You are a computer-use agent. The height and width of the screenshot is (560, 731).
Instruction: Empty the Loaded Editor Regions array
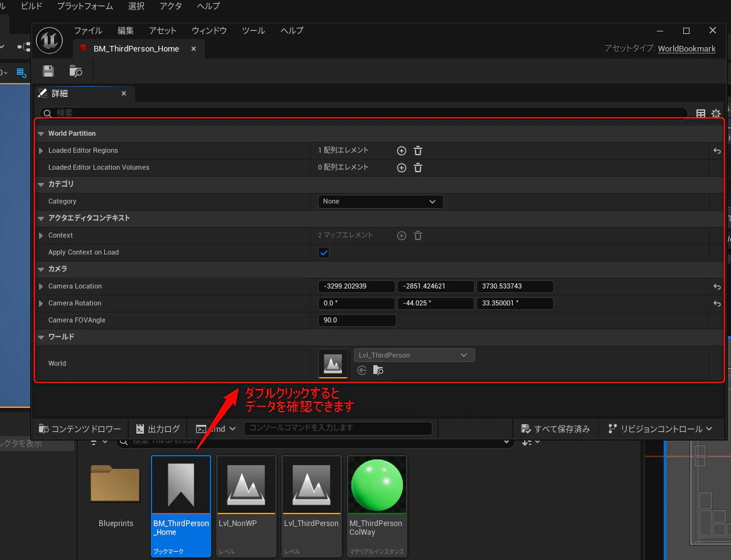(x=418, y=151)
